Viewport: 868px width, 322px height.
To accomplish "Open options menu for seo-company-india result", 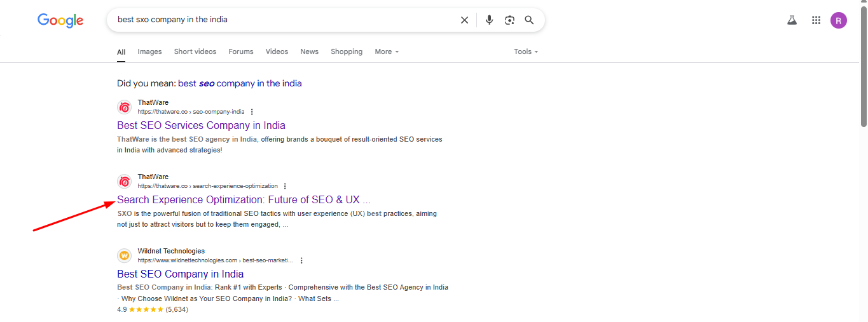I will (x=252, y=112).
